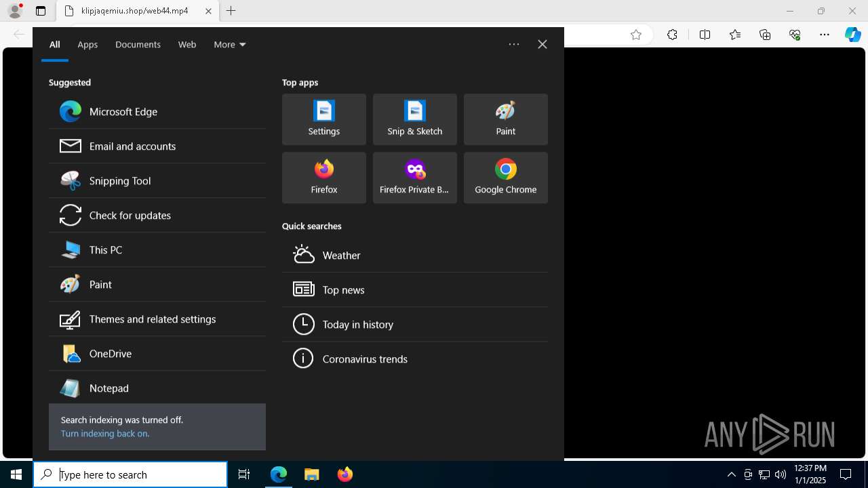The height and width of the screenshot is (488, 868).
Task: Open Edge tab actions menu
Action: click(x=41, y=11)
